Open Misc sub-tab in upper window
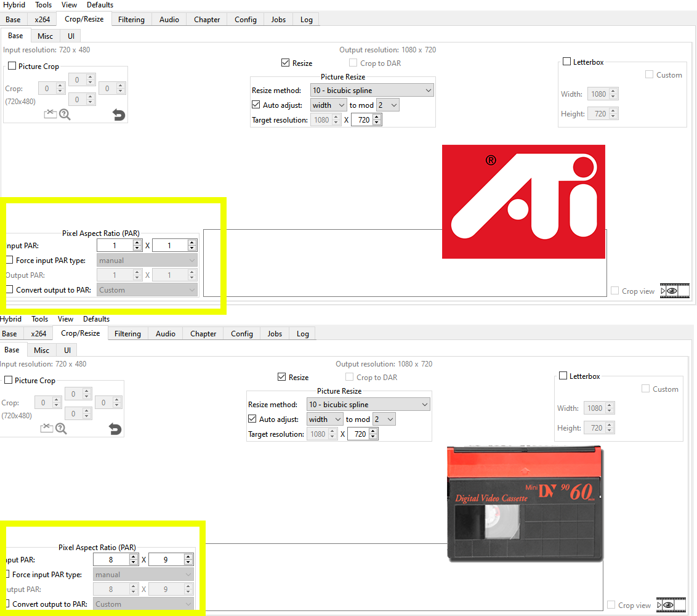697x616 pixels. 45,36
